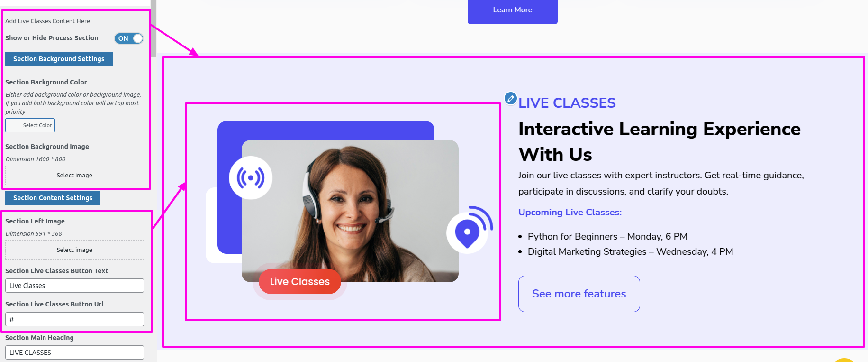Screen dimensions: 868x362
Task: Open the Section Background Settings tab
Action: [59, 59]
